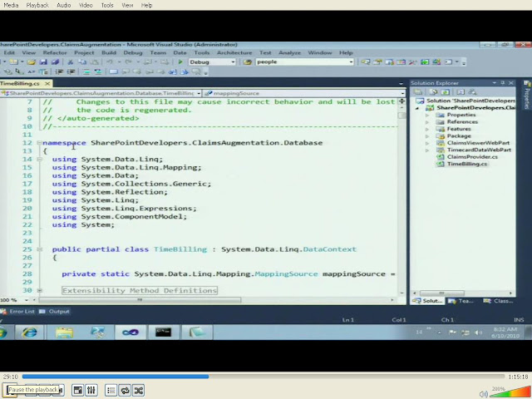Open VLC Playback menu
Image resolution: width=532 pixels, height=399 pixels.
tap(37, 5)
